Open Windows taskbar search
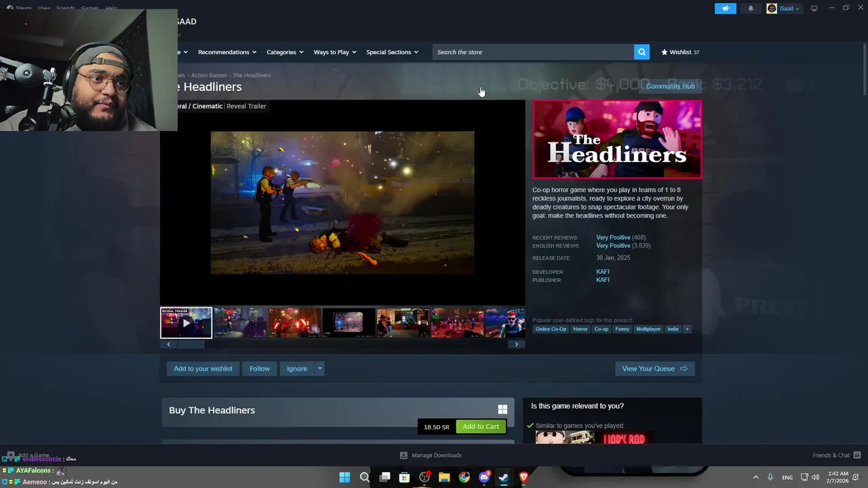Viewport: 868px width, 488px height. pyautogui.click(x=365, y=477)
